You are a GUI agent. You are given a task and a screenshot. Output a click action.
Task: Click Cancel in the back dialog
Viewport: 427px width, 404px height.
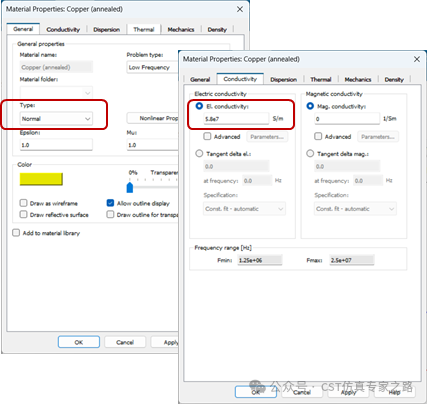click(125, 342)
